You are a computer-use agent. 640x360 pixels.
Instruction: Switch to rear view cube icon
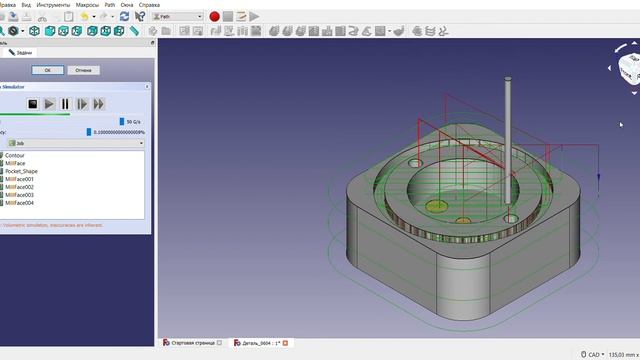pyautogui.click(x=92, y=31)
